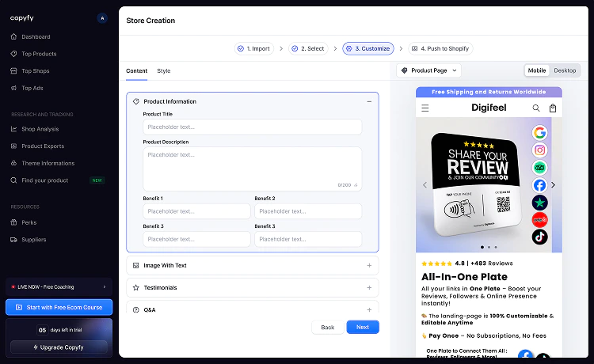Click Upgrade Copyfy button

tap(59, 347)
